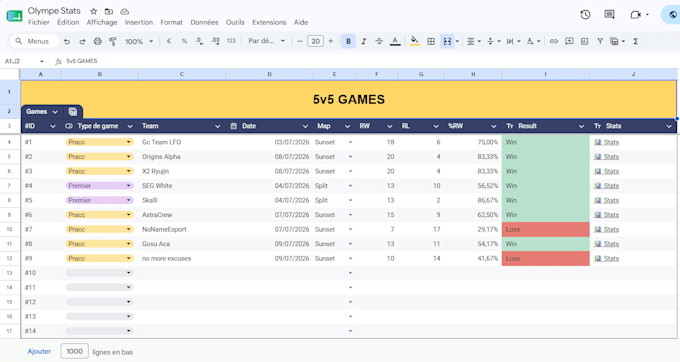Screen dimensions: 680x362
Task: Click the undo arrow icon
Action: (x=67, y=41)
